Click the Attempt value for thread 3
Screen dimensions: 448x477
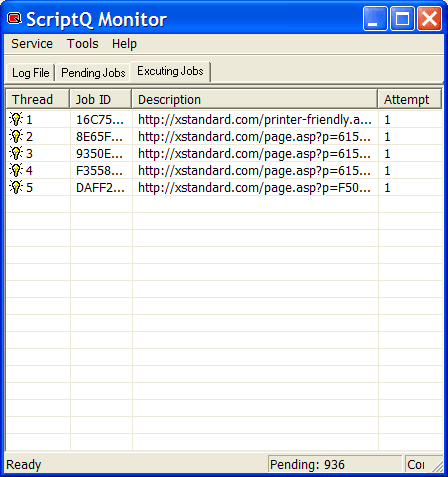[387, 154]
